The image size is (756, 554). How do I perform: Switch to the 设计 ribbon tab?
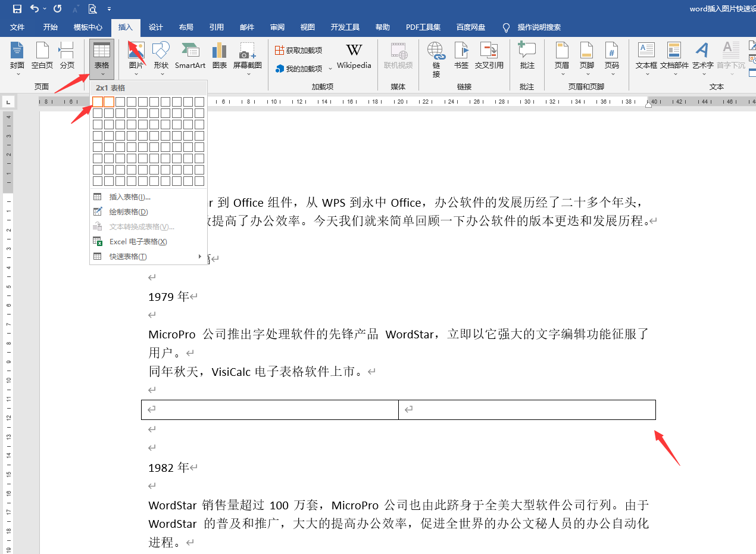click(x=156, y=27)
